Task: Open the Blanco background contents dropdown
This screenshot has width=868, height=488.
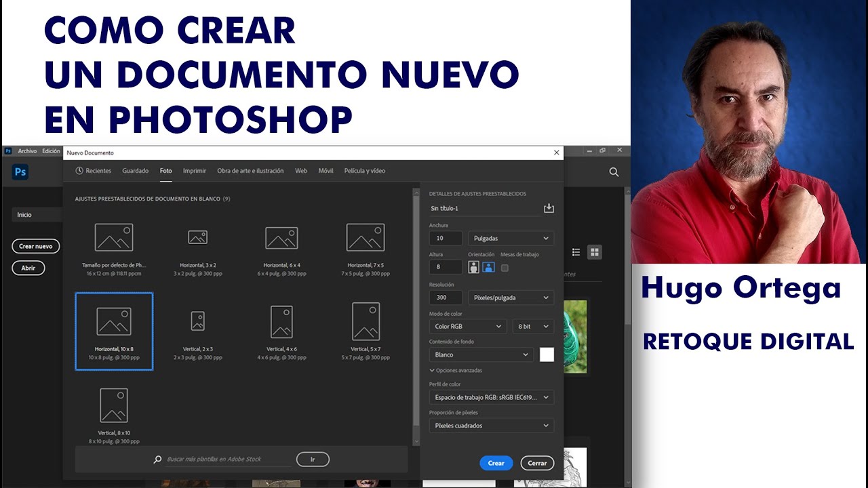Action: [x=481, y=354]
